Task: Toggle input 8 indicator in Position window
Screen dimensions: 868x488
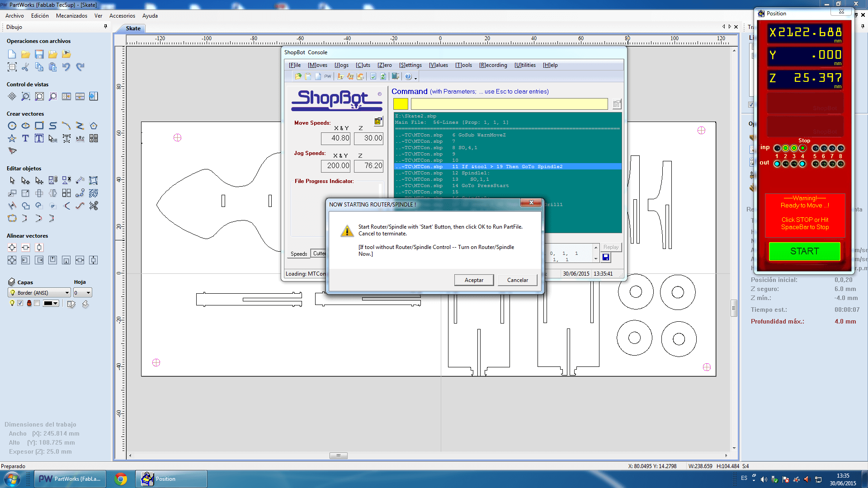Action: point(840,148)
